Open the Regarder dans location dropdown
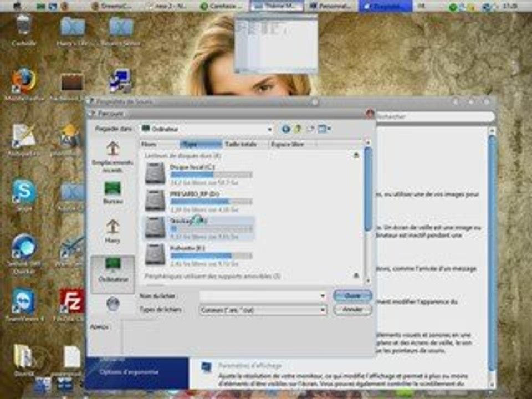Screen dimensions: 532x399 [269, 129]
